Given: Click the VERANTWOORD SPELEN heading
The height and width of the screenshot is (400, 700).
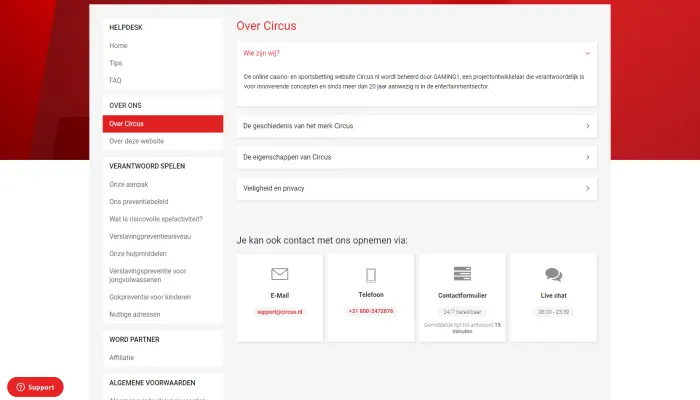Looking at the screenshot, I should (147, 166).
